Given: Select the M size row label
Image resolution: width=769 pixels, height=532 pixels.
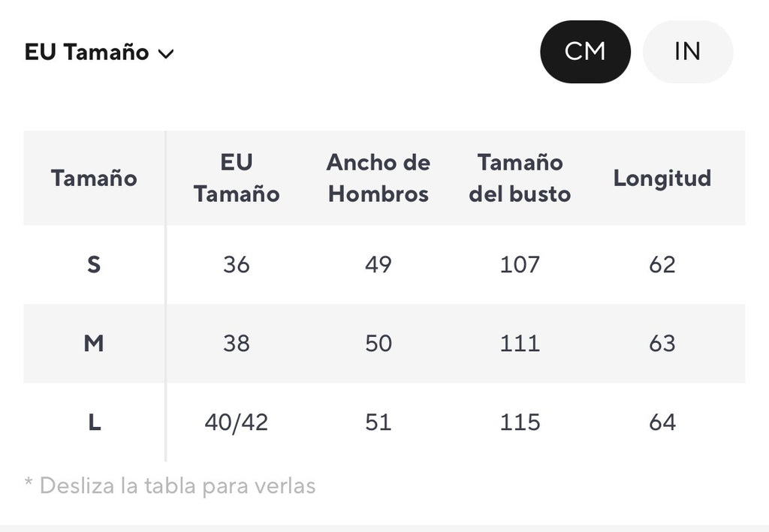Looking at the screenshot, I should click(94, 344).
